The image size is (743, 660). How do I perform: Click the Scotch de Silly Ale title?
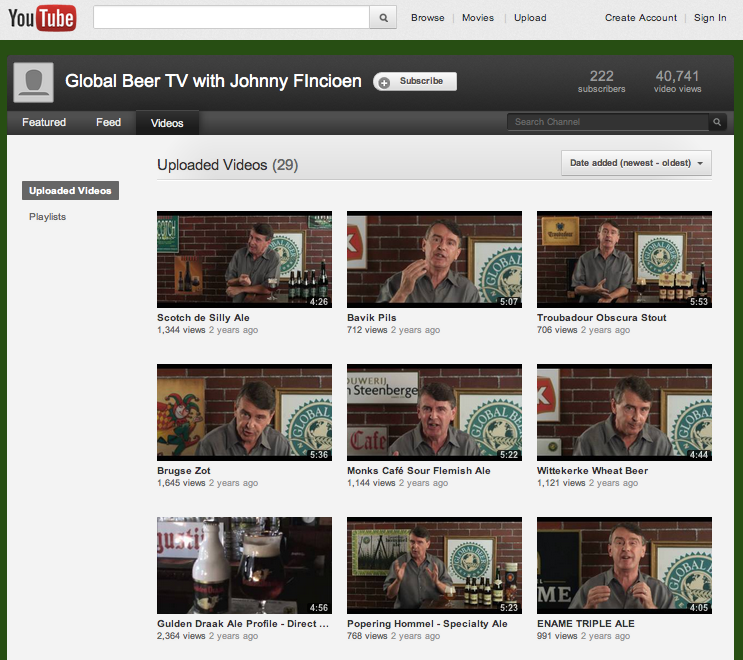point(203,317)
